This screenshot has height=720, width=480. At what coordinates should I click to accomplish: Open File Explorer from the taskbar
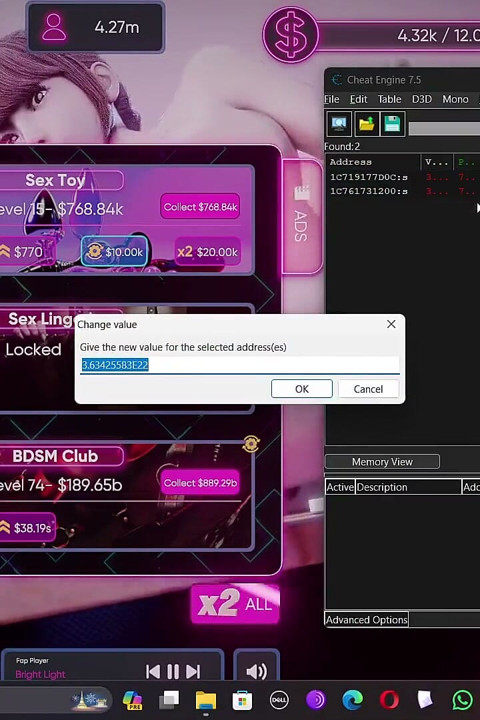(x=206, y=700)
